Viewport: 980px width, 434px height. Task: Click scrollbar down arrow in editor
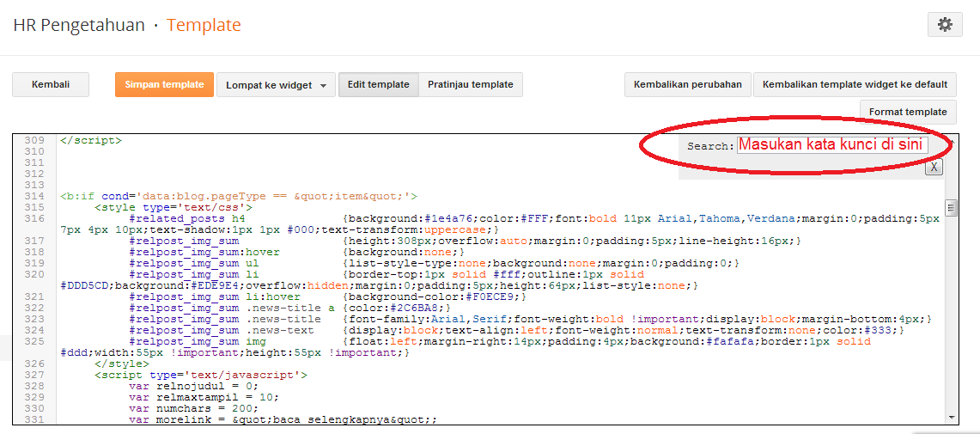952,417
